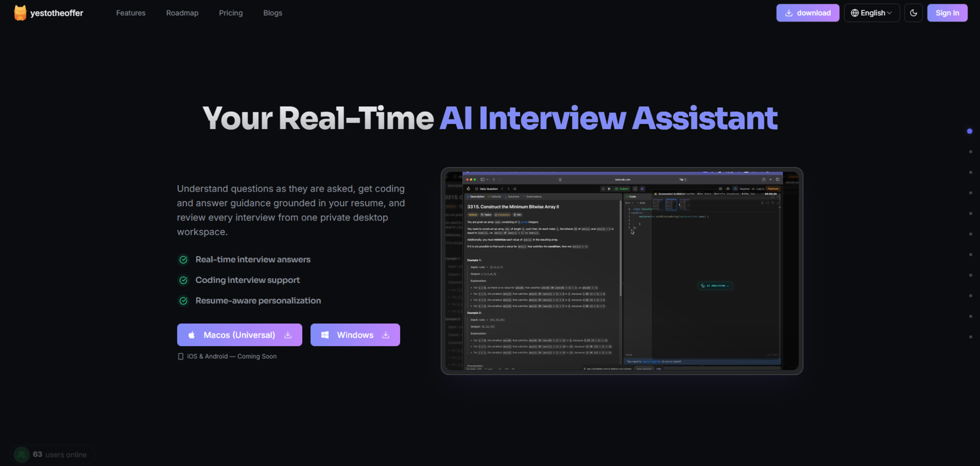
Task: Click the yestotheoffer cat logo
Action: [20, 13]
